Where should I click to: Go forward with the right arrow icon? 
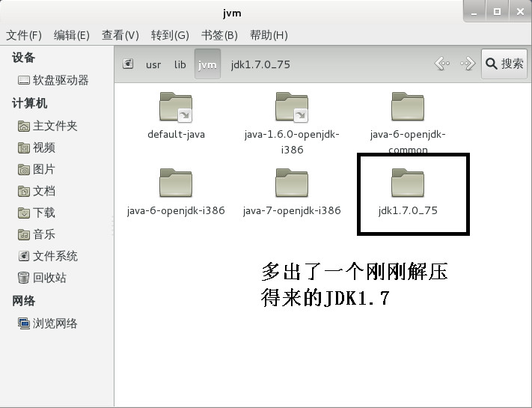[x=468, y=64]
